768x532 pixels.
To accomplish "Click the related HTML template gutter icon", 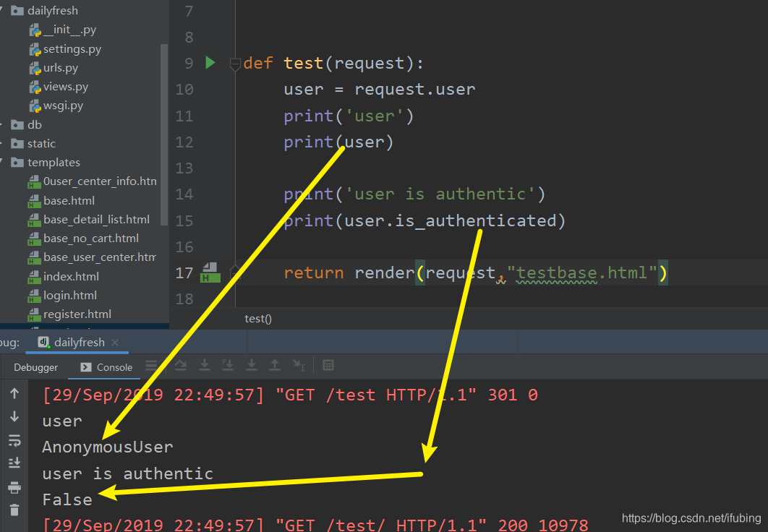I will [x=210, y=273].
